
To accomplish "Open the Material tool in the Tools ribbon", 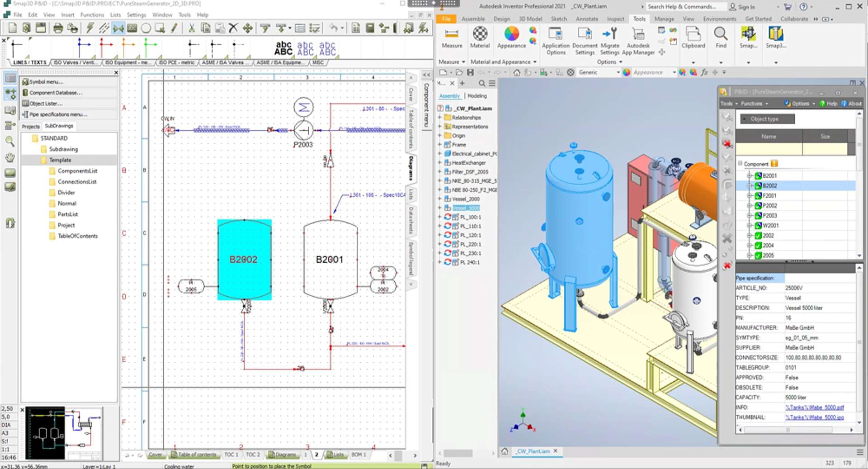I will 480,38.
